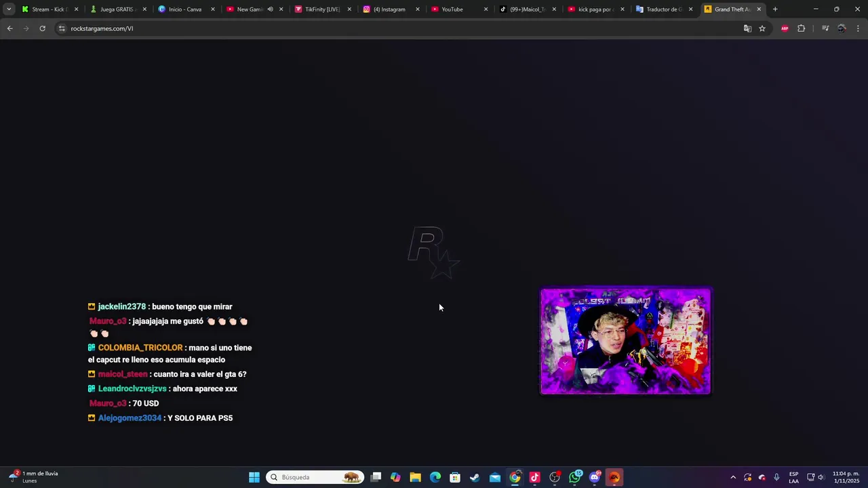Launch Copilot from the taskbar

tap(395, 477)
